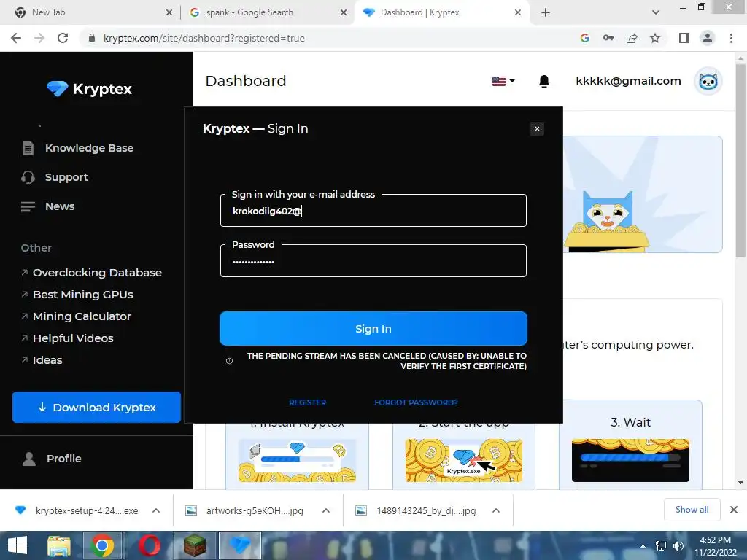
Task: Click the blue Sign In button
Action: tap(373, 329)
